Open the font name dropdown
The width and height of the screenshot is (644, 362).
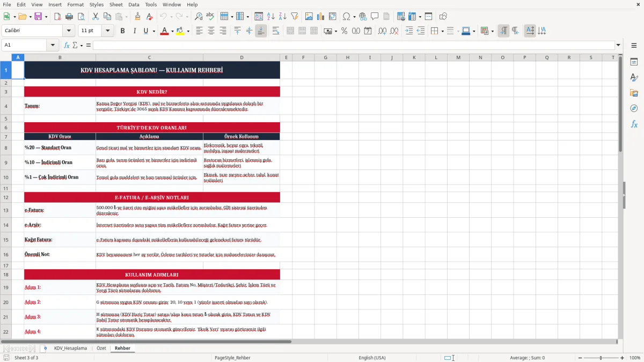69,31
